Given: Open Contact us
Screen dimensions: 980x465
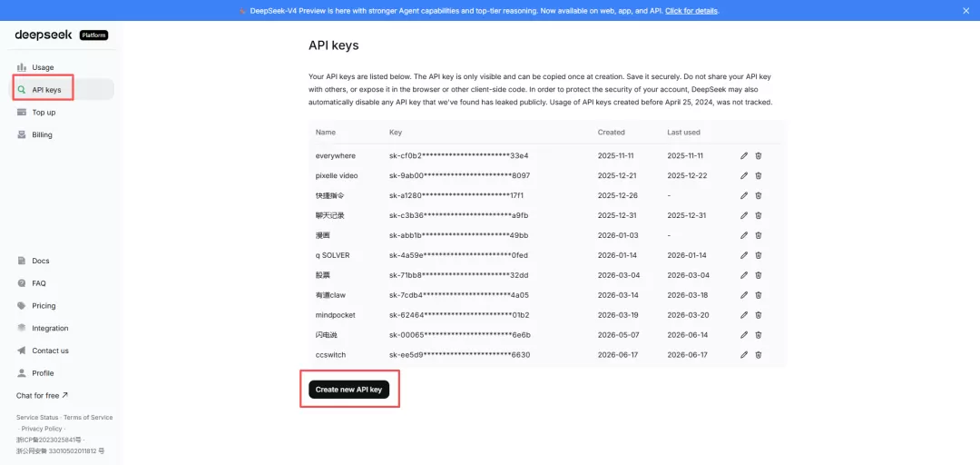Looking at the screenshot, I should click(62, 351).
